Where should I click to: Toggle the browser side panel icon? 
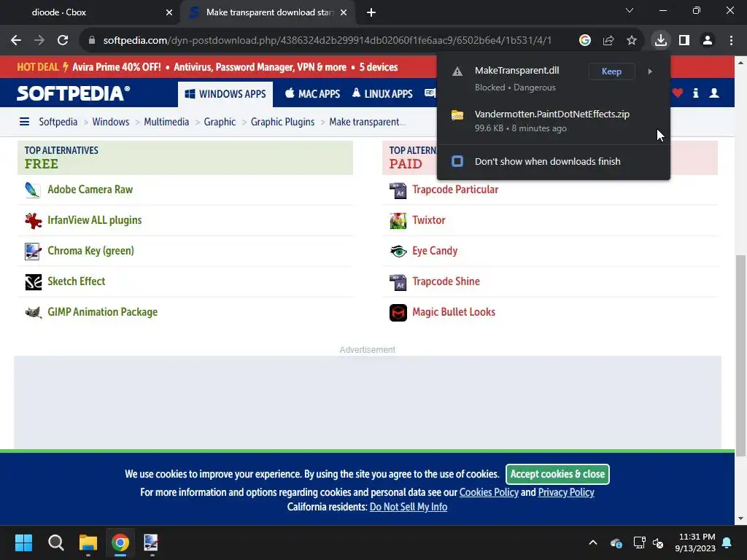[x=684, y=41]
